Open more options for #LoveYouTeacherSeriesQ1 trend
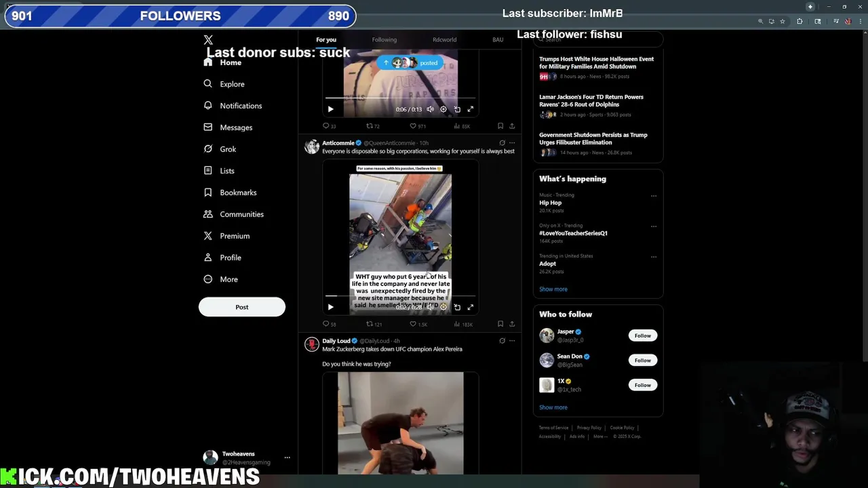This screenshot has width=868, height=488. [x=654, y=226]
